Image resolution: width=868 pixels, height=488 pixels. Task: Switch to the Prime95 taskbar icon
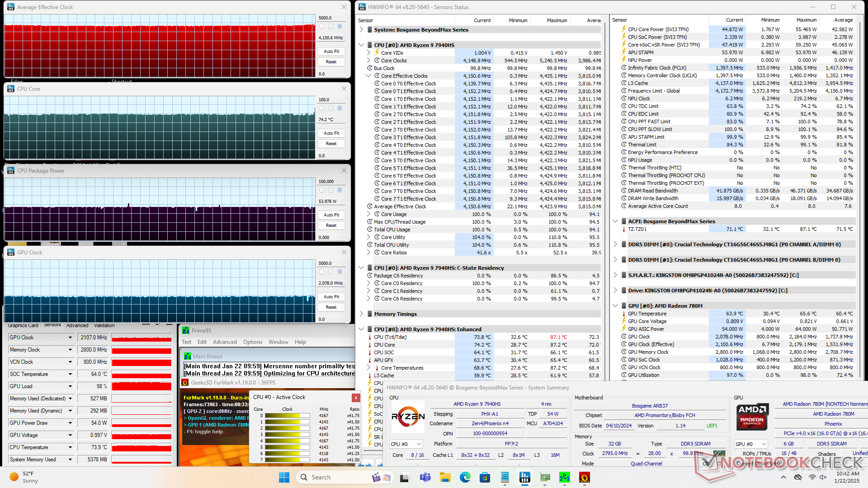(565, 477)
